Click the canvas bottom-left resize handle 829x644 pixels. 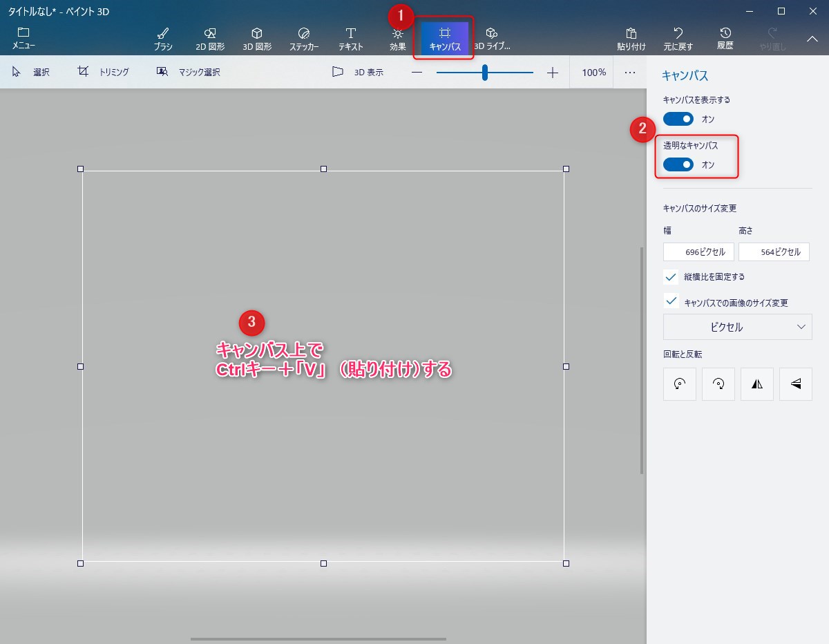(81, 564)
